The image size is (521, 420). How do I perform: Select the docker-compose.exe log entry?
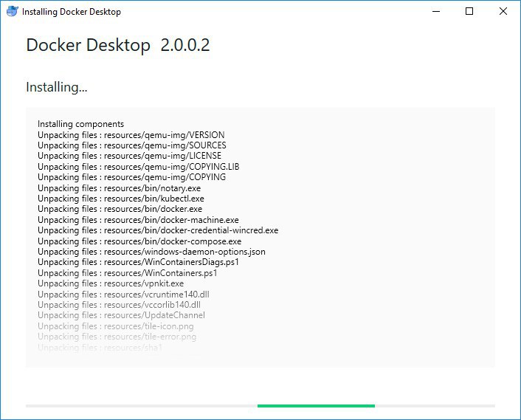tap(139, 241)
